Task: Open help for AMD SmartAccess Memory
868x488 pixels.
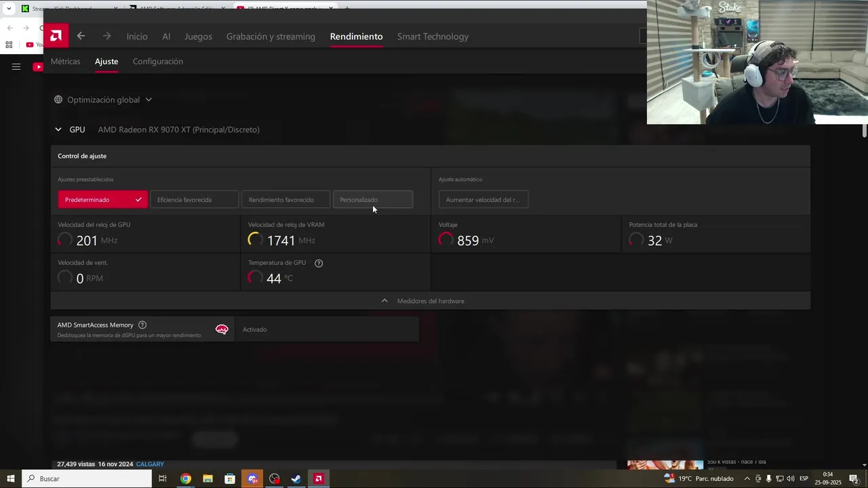Action: click(x=142, y=325)
